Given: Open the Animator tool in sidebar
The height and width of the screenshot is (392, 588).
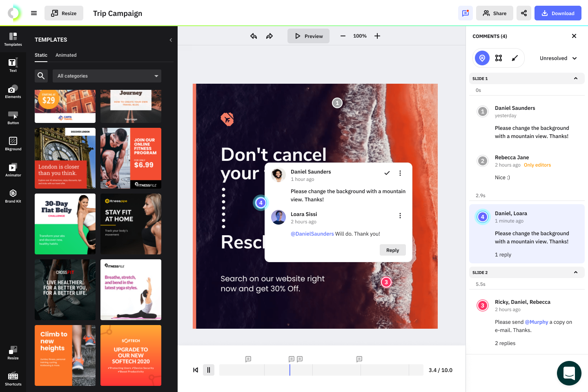Looking at the screenshot, I should (x=13, y=170).
